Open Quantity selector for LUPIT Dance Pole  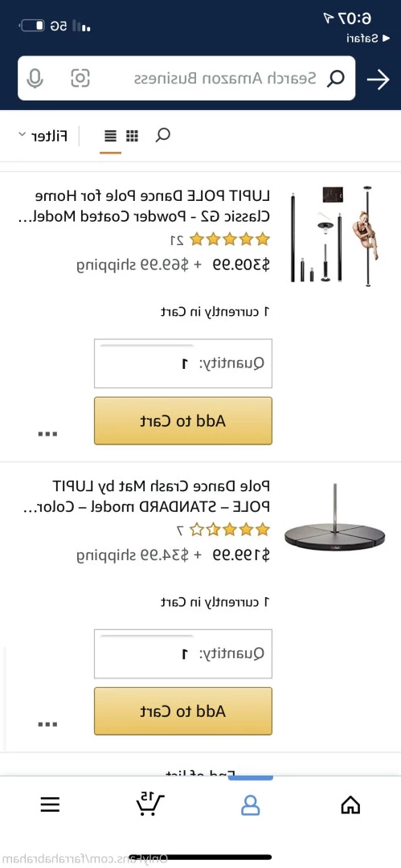click(183, 363)
